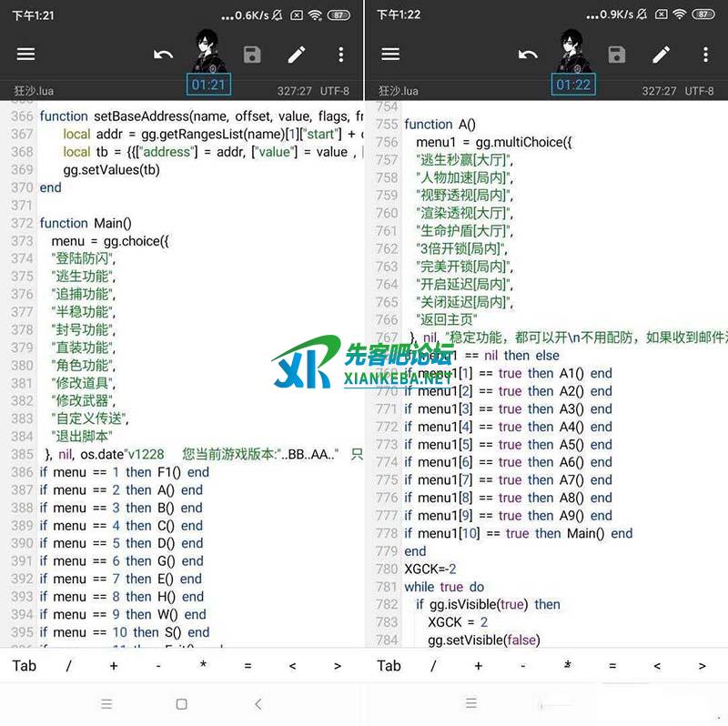Tap the Android home square on left phone
Screen dimensions: 728x726
[182, 704]
